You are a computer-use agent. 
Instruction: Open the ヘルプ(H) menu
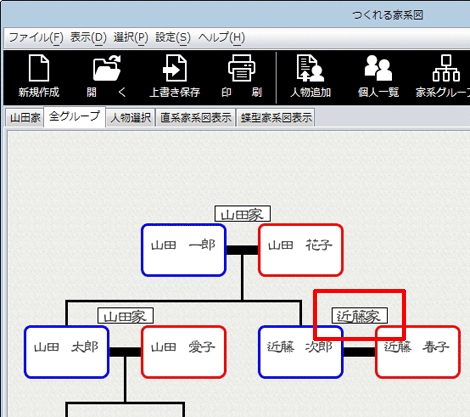[x=222, y=37]
